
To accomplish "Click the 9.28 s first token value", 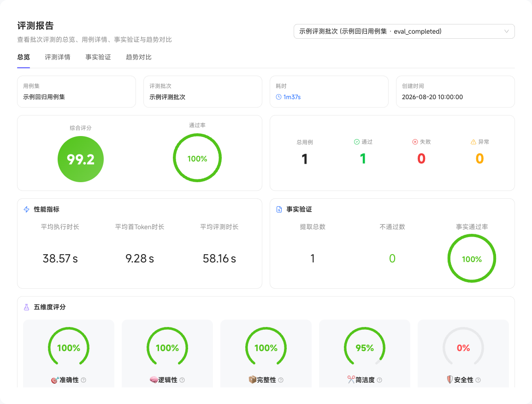I will 140,259.
